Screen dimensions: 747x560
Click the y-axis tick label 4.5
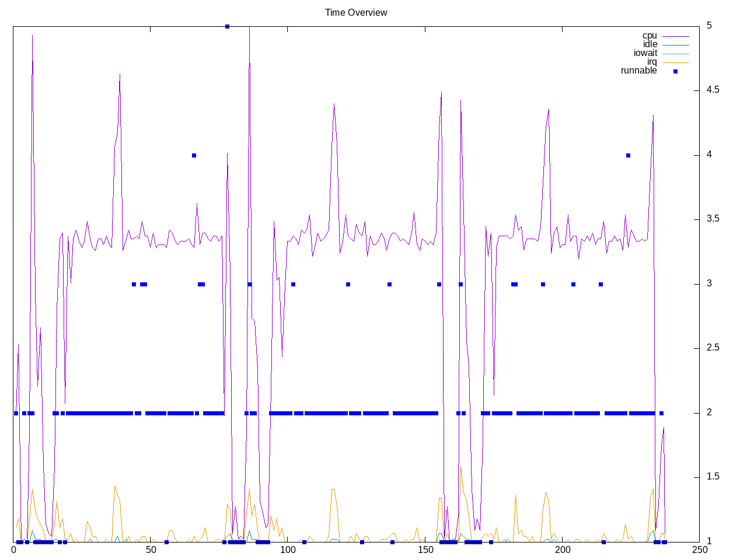pyautogui.click(x=713, y=90)
